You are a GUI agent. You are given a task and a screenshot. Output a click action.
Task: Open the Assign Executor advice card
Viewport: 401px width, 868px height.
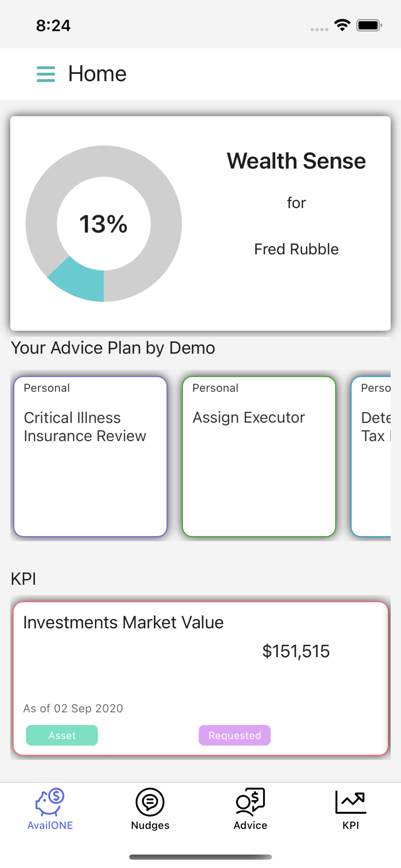coord(259,456)
